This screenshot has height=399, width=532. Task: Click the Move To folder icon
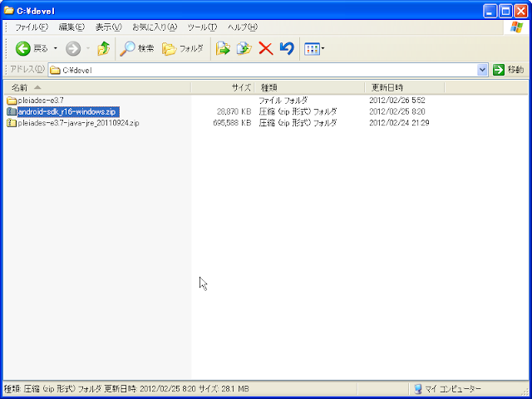coord(223,49)
